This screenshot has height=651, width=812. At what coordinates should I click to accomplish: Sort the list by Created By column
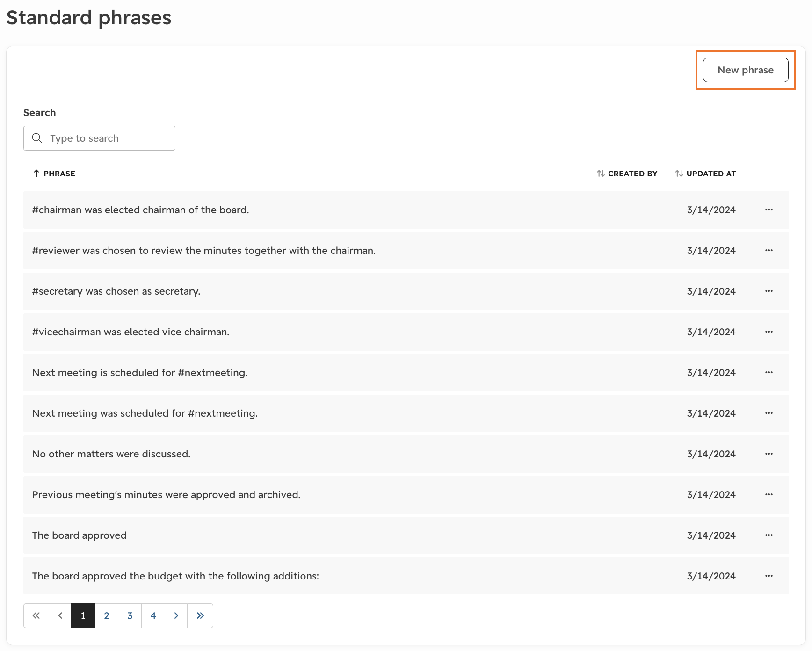627,174
